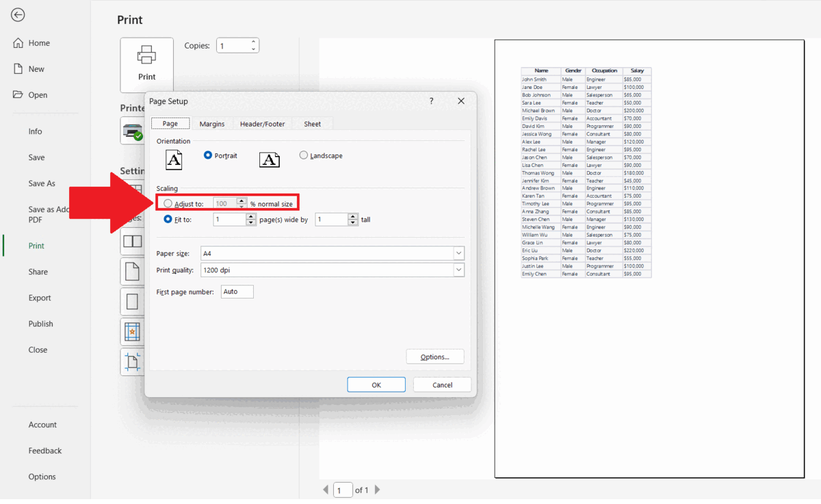Switch to the Margins tab

pos(211,124)
